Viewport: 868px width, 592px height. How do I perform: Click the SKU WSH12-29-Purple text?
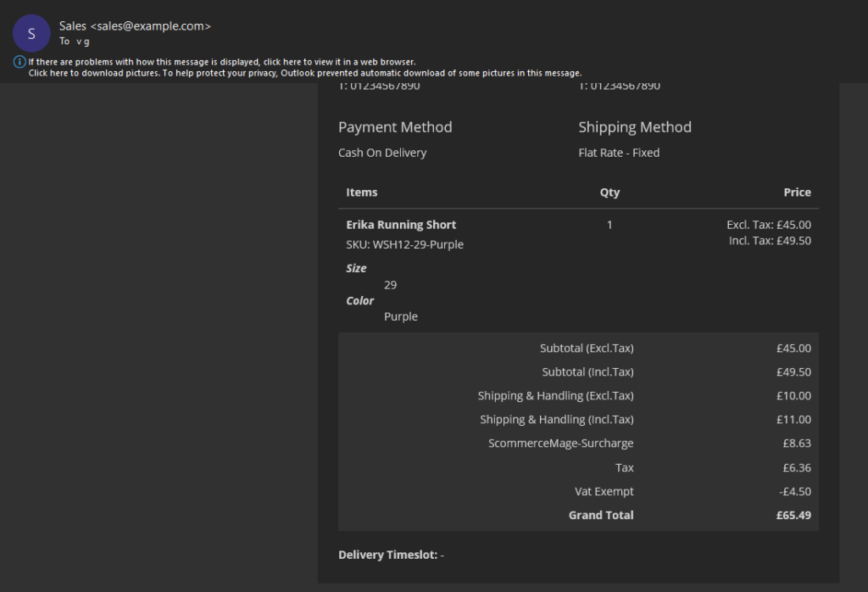click(x=405, y=244)
